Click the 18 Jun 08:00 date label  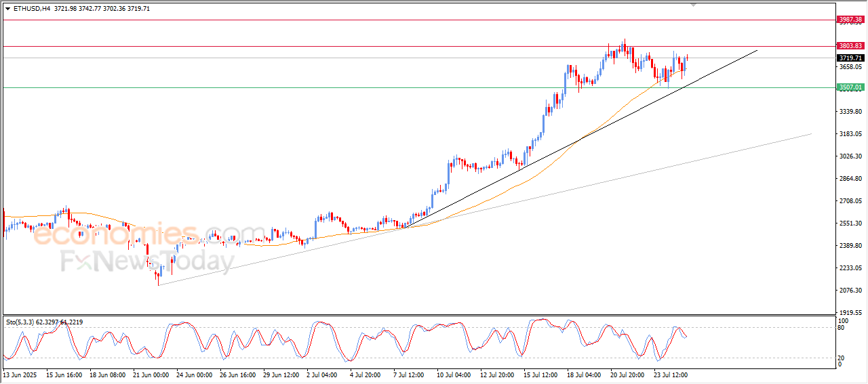108,374
